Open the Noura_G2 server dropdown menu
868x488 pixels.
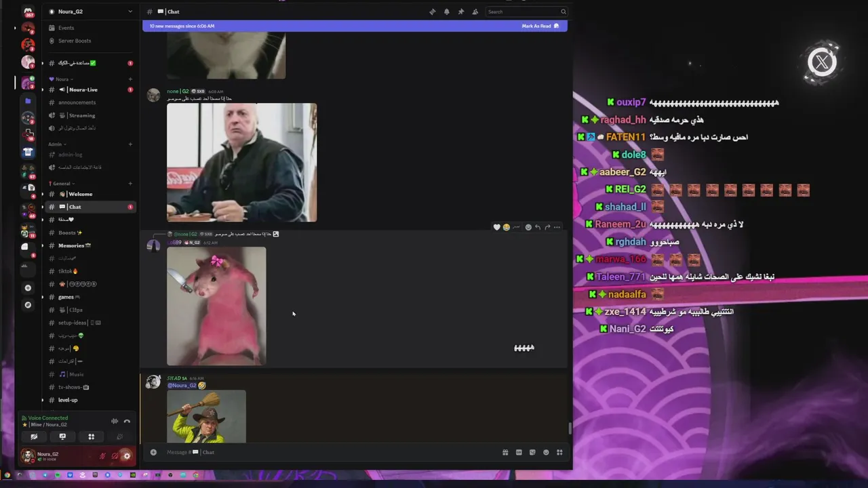[90, 12]
